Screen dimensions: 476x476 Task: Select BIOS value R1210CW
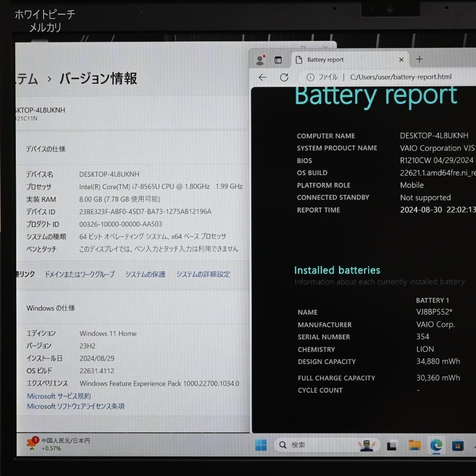pos(437,160)
